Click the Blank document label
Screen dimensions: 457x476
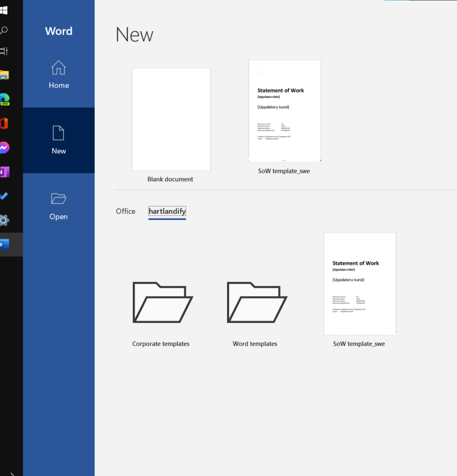click(x=170, y=179)
